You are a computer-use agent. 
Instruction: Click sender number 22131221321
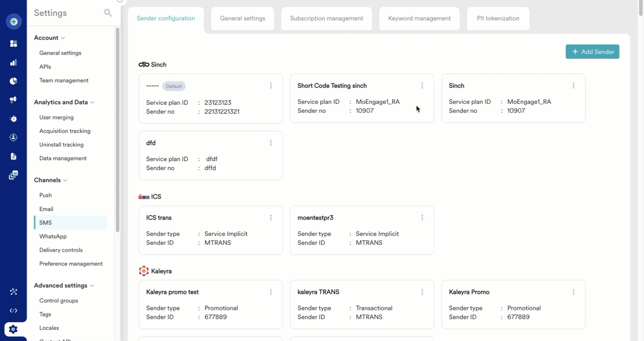pyautogui.click(x=222, y=111)
